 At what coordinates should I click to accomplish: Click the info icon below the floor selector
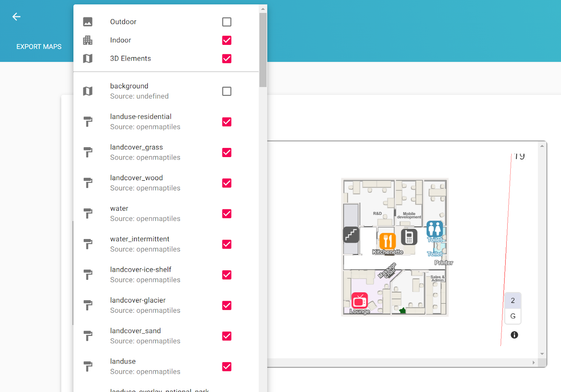[x=514, y=335]
